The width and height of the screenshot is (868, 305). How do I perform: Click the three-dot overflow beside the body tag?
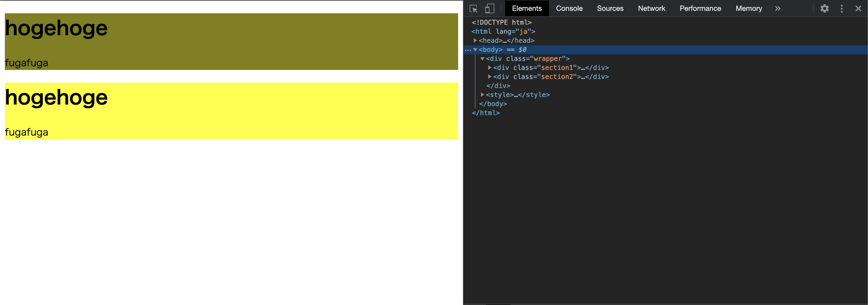468,49
